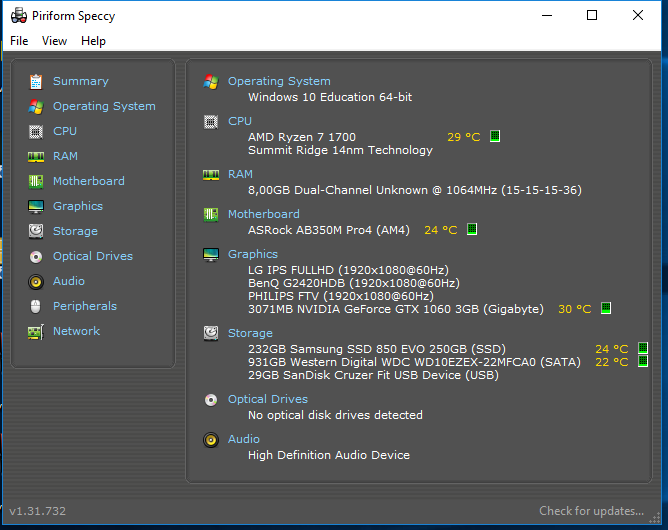668x530 pixels.
Task: Click the Audio speaker icon in summary pane
Action: (211, 440)
